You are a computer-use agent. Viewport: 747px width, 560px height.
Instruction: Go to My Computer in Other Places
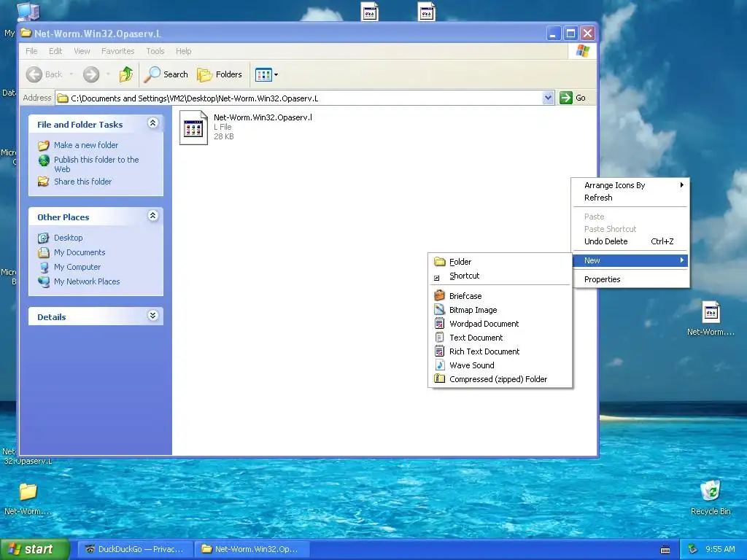pyautogui.click(x=77, y=267)
